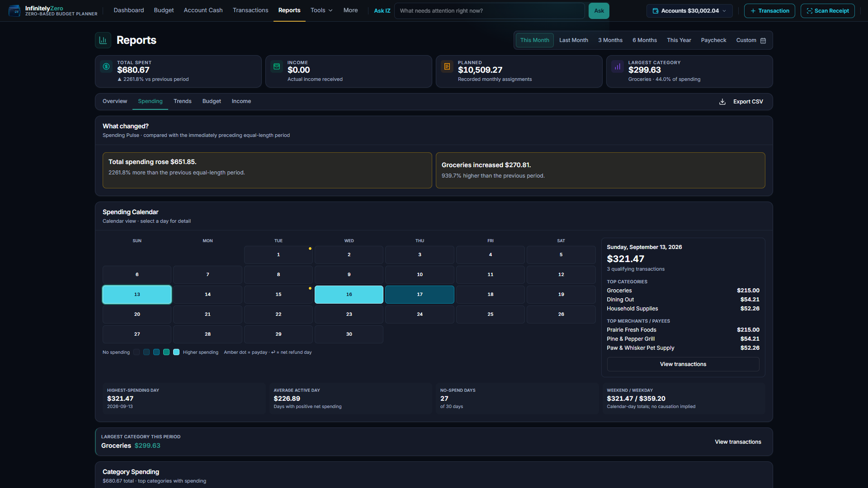This screenshot has height=488, width=868.
Task: Select September 16 on spending calendar
Action: 349,295
